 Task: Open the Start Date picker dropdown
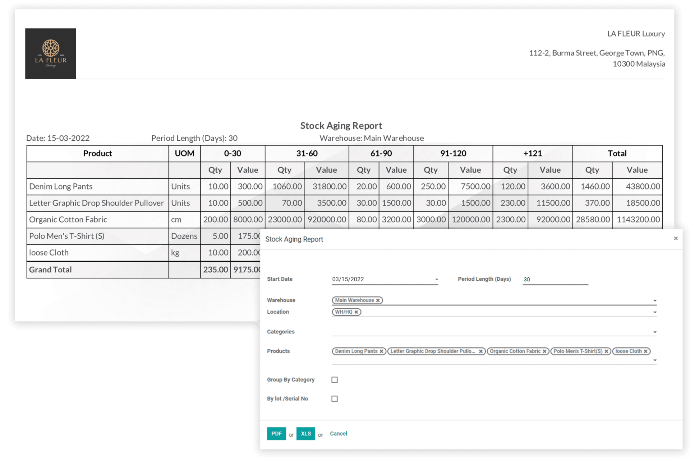[437, 279]
